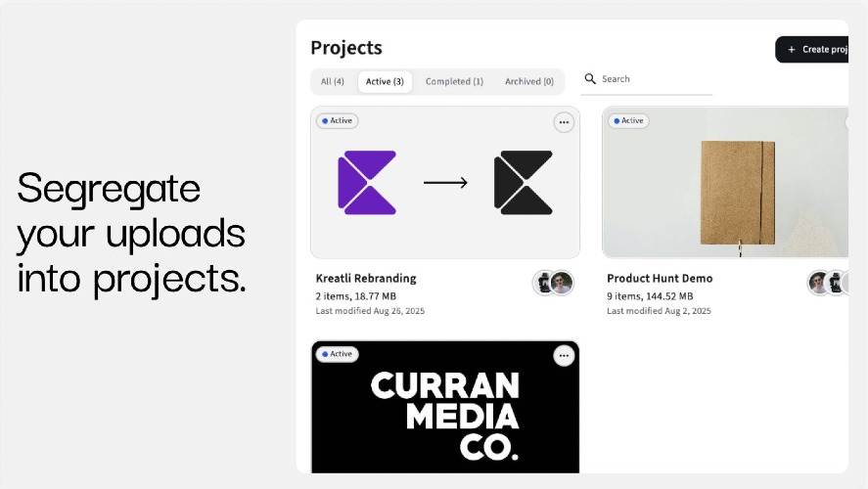This screenshot has width=868, height=489.
Task: Click the Kreatli Rebranding project title
Action: click(x=366, y=279)
